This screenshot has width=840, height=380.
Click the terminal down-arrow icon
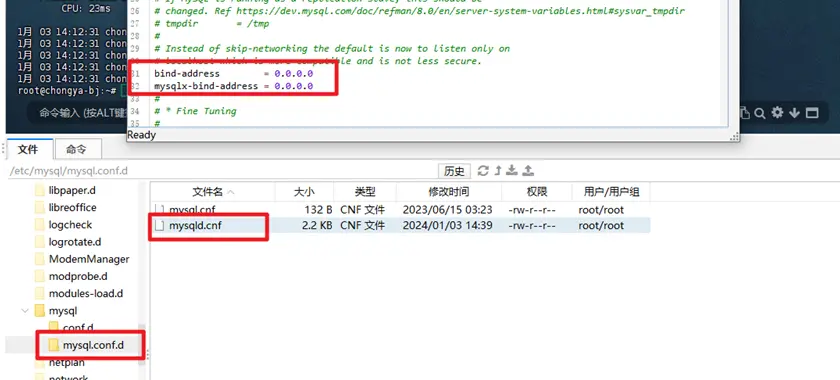point(794,113)
